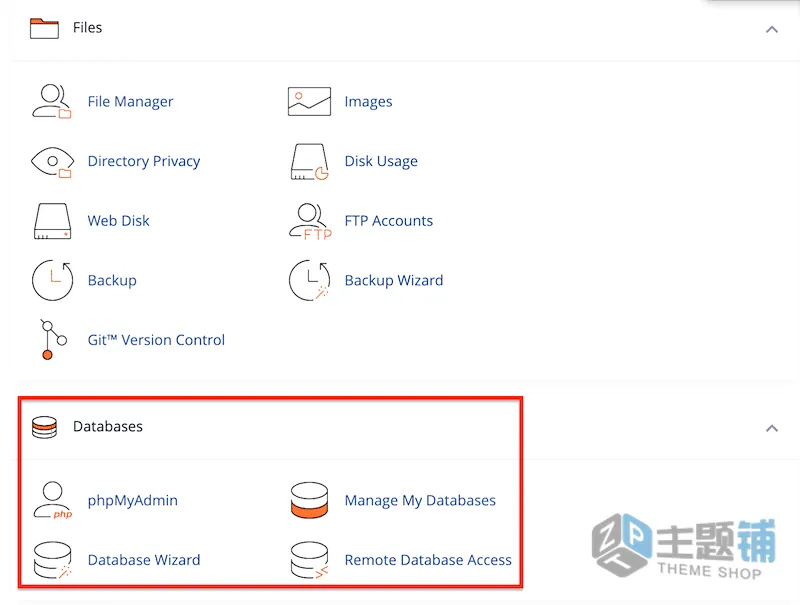This screenshot has width=800, height=605.
Task: Click the Manage My Databases cylinder icon
Action: pyautogui.click(x=309, y=500)
